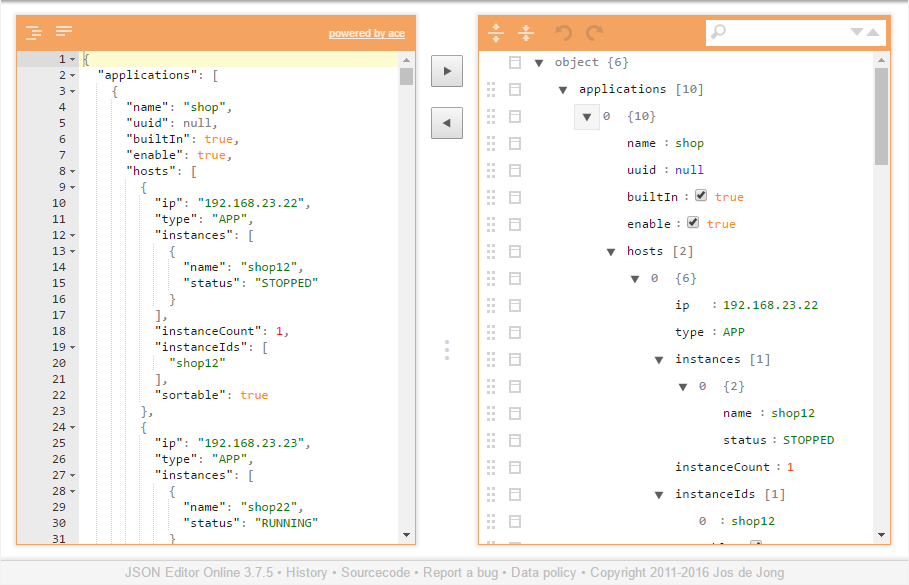Open the History link in footer

pyautogui.click(x=306, y=572)
